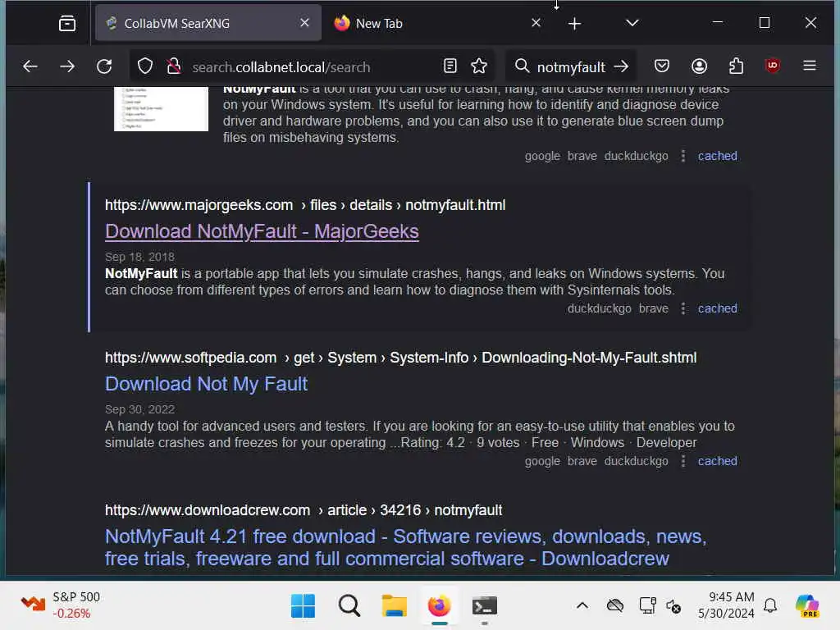Screen dimensions: 840x630
Task: Click the notmyfault search box
Action: pyautogui.click(x=571, y=67)
